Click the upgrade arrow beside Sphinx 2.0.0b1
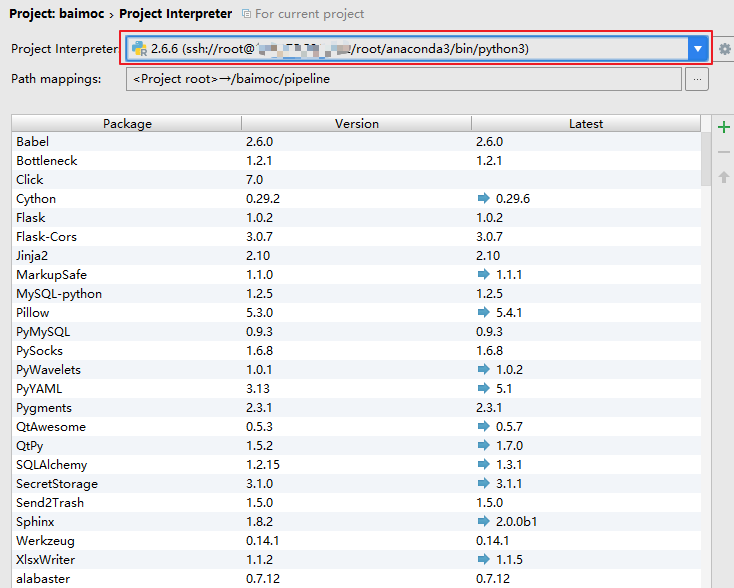Image resolution: width=734 pixels, height=588 pixels. 483,522
